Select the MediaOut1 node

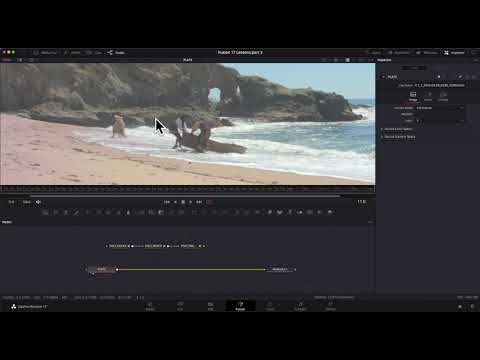pyautogui.click(x=280, y=269)
